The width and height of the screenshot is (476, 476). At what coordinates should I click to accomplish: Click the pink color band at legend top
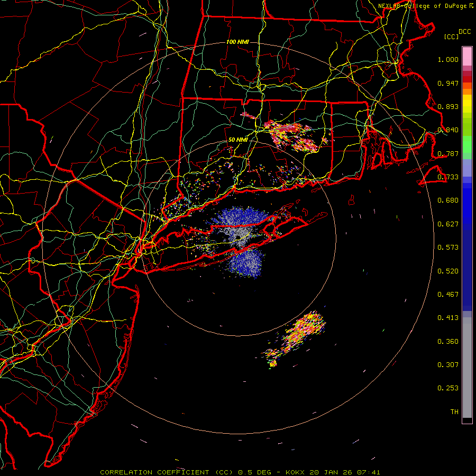pyautogui.click(x=467, y=57)
